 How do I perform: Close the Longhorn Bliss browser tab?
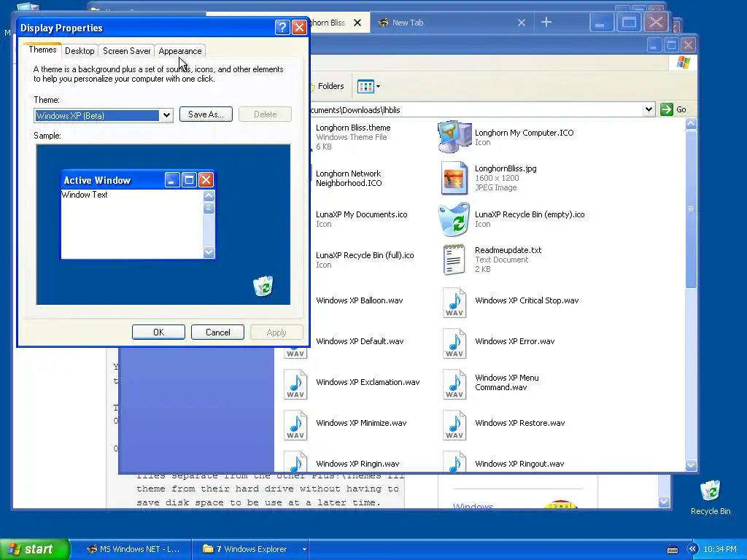pyautogui.click(x=357, y=23)
